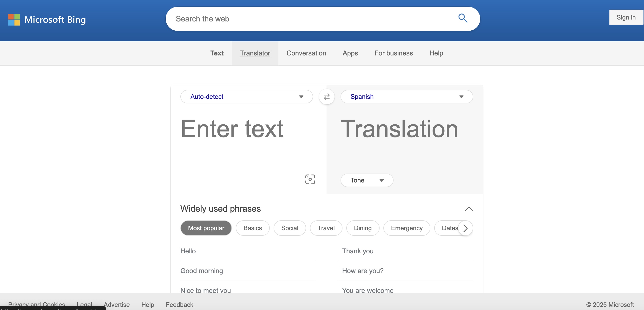The width and height of the screenshot is (644, 310).
Task: Click the swap languages arrows icon
Action: pos(327,97)
